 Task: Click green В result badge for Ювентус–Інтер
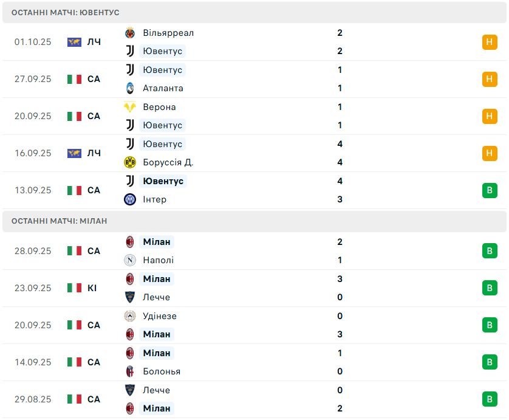click(490, 190)
